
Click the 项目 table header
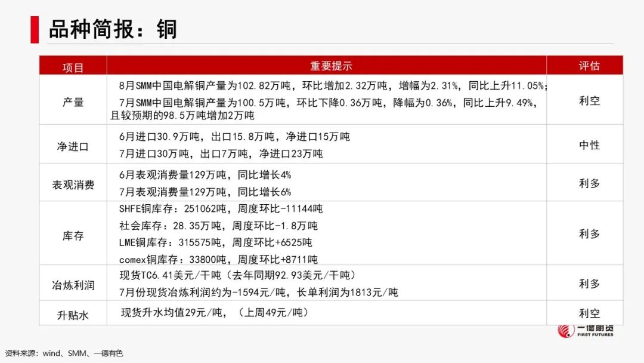72,66
